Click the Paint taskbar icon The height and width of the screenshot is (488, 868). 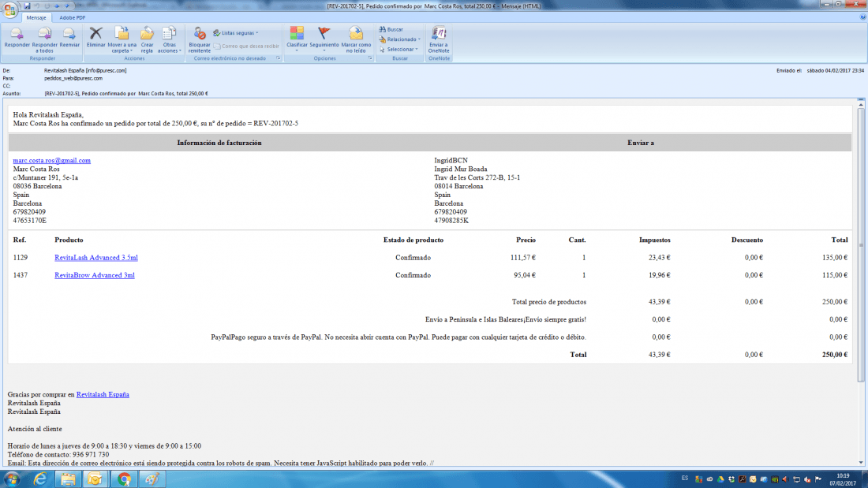click(x=152, y=479)
